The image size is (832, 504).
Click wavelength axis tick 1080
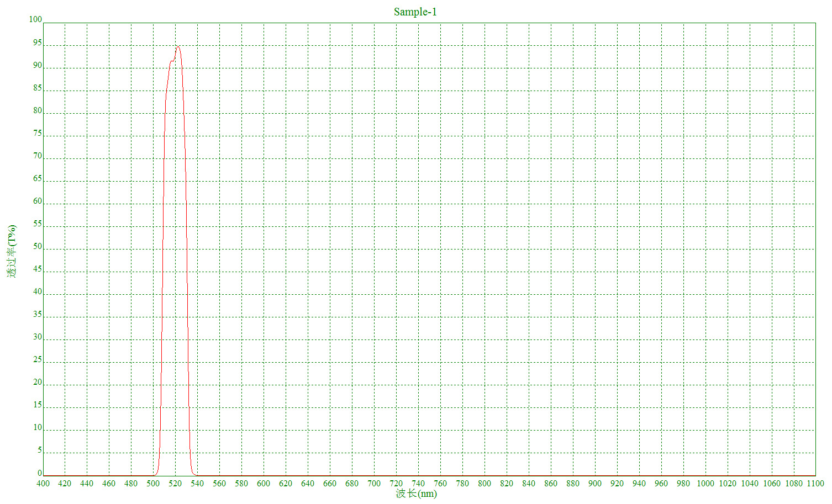coord(794,484)
